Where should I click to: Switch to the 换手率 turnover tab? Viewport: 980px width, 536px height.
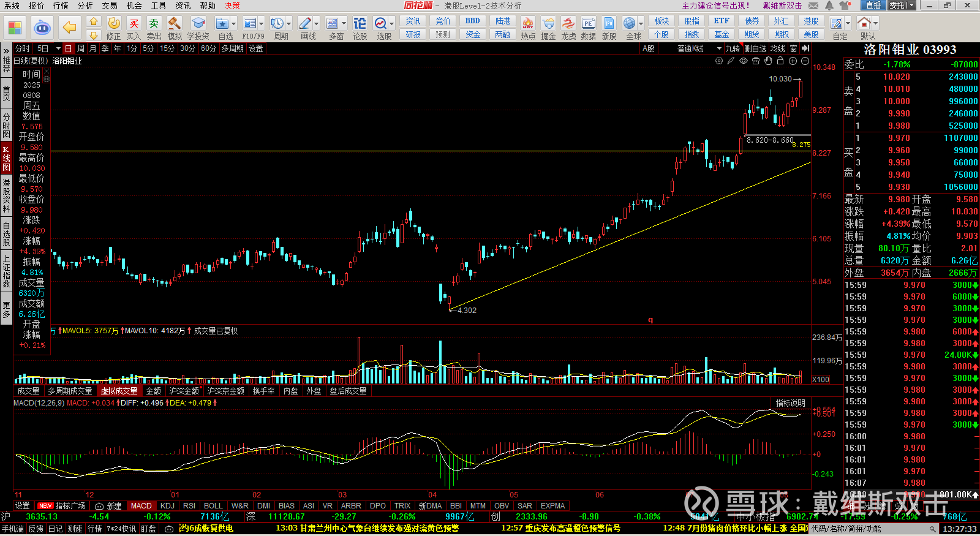click(263, 391)
